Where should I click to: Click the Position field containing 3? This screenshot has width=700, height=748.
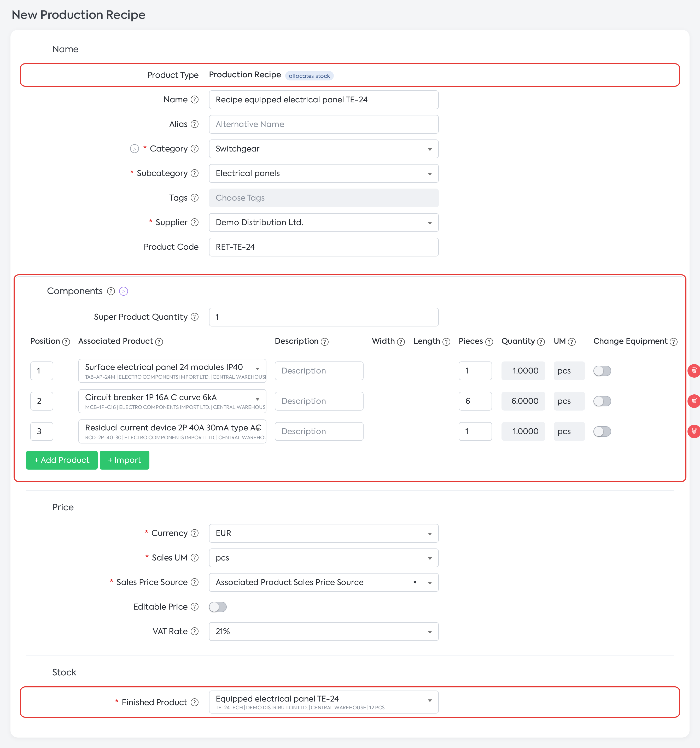pos(41,431)
